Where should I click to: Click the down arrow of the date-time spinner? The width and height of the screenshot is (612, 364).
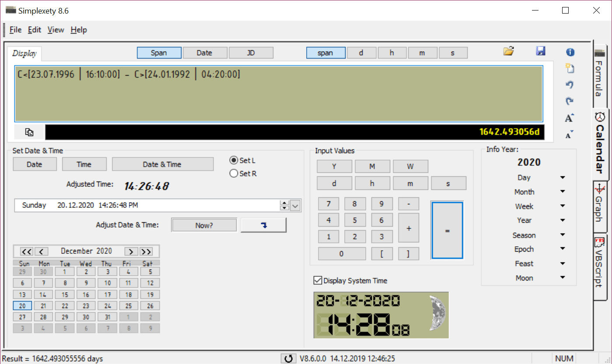pos(284,208)
